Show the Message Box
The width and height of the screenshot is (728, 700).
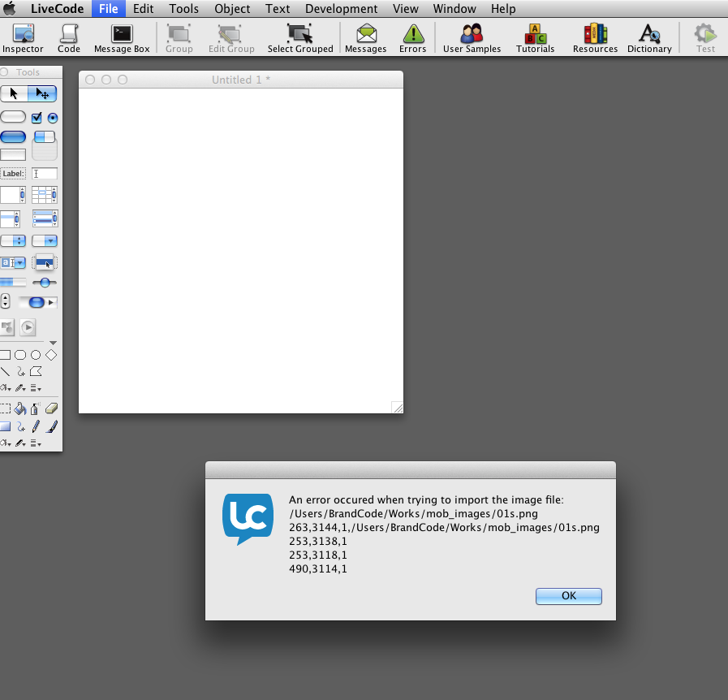[x=122, y=38]
